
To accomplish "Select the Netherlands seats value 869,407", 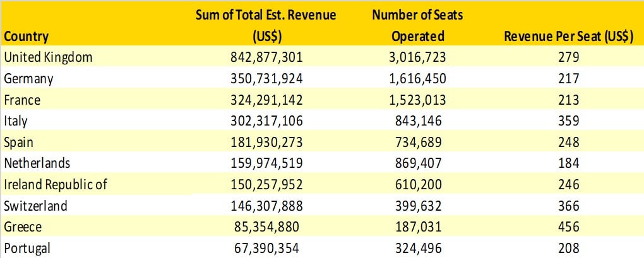I will tap(418, 163).
